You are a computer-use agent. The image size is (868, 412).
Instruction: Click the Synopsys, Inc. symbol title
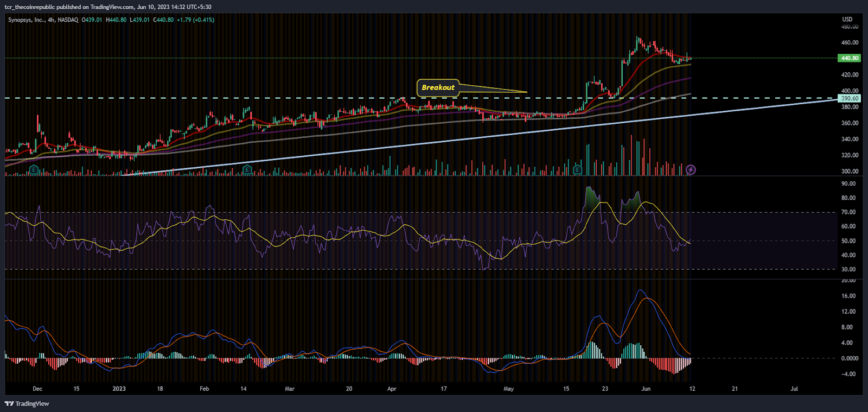click(x=26, y=20)
